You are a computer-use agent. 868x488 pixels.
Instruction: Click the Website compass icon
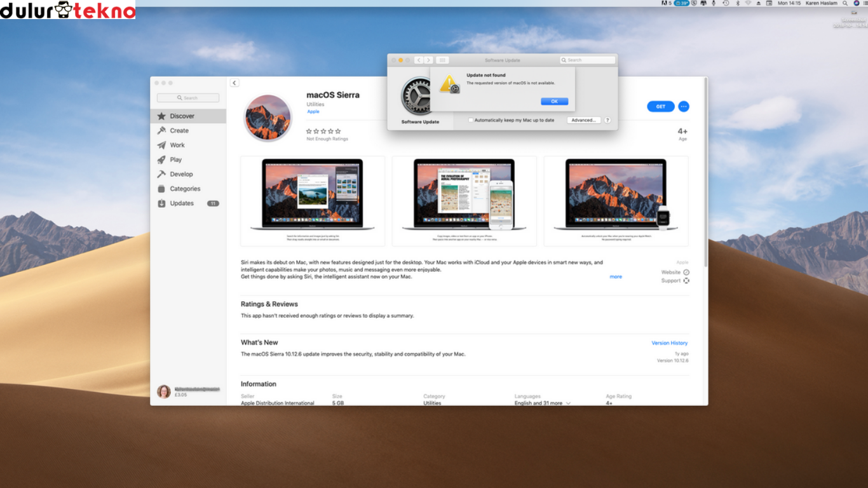pyautogui.click(x=686, y=272)
